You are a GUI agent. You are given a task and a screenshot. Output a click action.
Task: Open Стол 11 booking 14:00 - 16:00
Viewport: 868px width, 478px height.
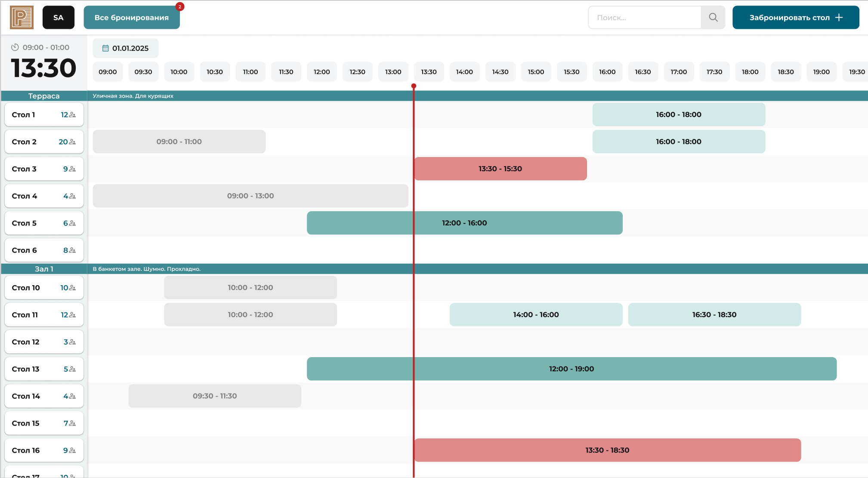[536, 315]
